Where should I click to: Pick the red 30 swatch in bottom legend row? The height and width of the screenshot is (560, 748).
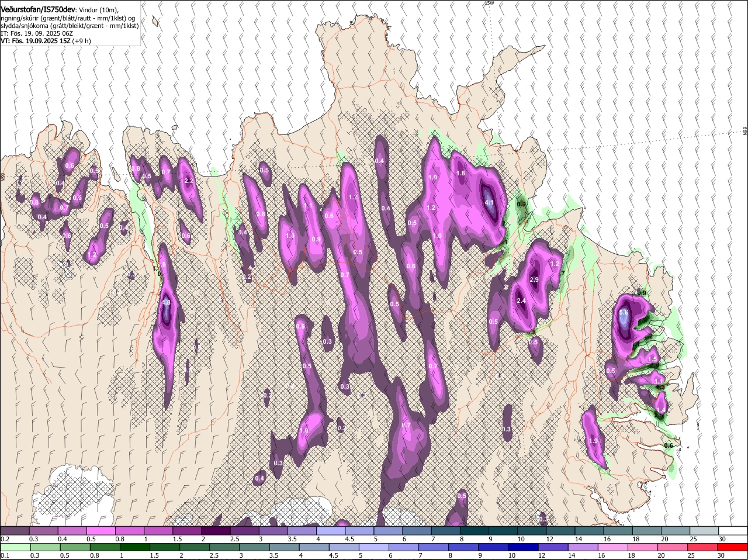[733, 547]
